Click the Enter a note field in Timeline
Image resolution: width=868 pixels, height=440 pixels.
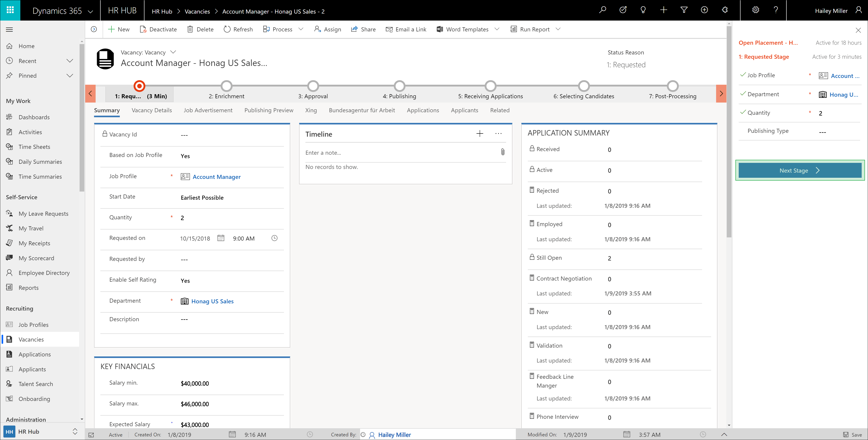pyautogui.click(x=401, y=152)
